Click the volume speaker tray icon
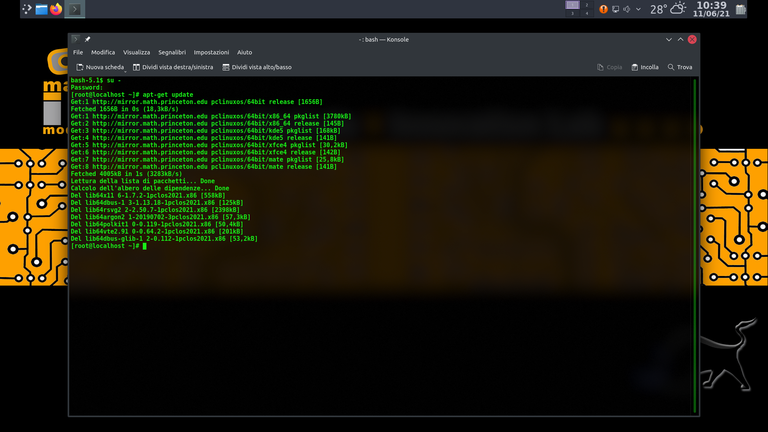The height and width of the screenshot is (432, 768). [628, 9]
